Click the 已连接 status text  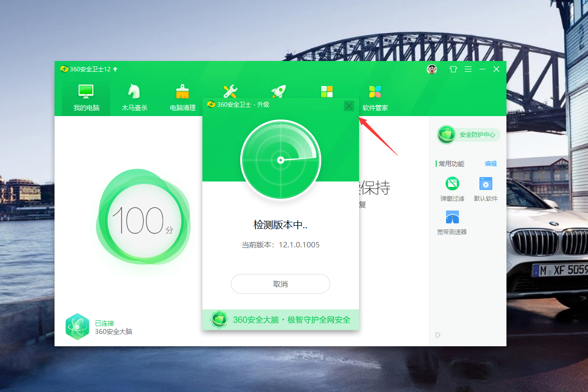(104, 323)
